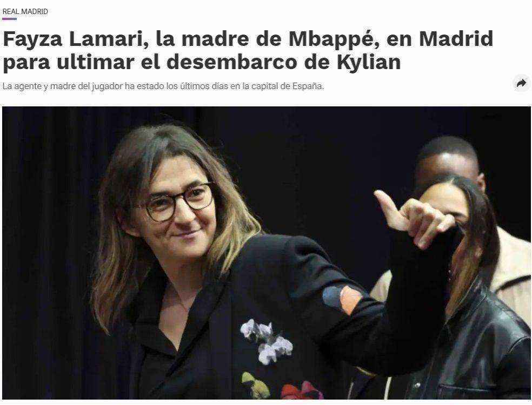
Task: Click the purple underline below REAL MADRID
Action: pos(10,19)
